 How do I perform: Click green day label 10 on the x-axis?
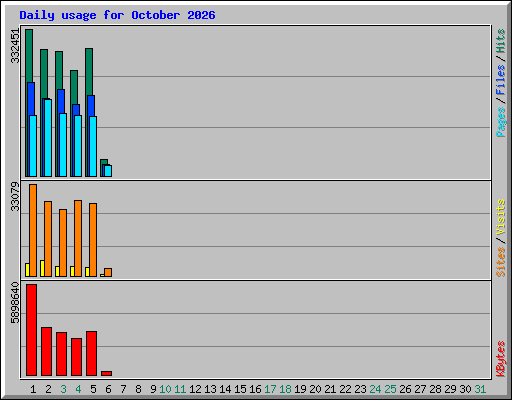coord(165,389)
